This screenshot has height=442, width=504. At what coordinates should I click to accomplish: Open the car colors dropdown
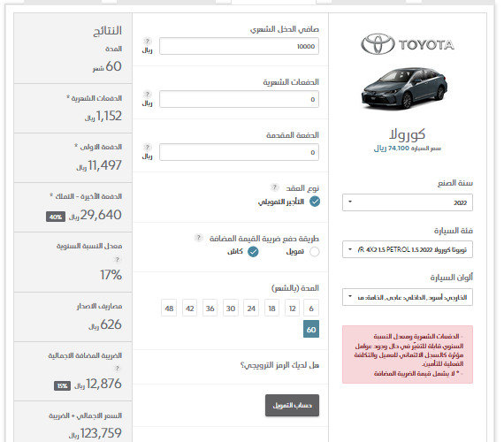pos(408,297)
